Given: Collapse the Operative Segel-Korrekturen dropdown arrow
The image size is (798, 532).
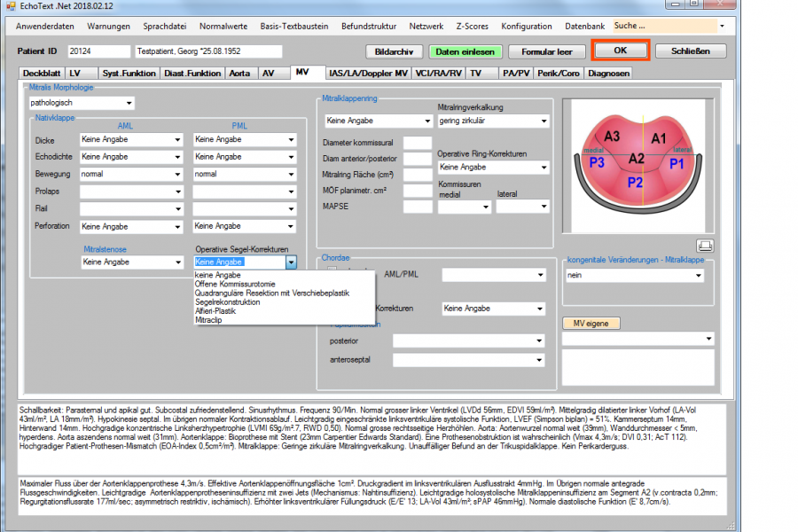Looking at the screenshot, I should click(291, 262).
